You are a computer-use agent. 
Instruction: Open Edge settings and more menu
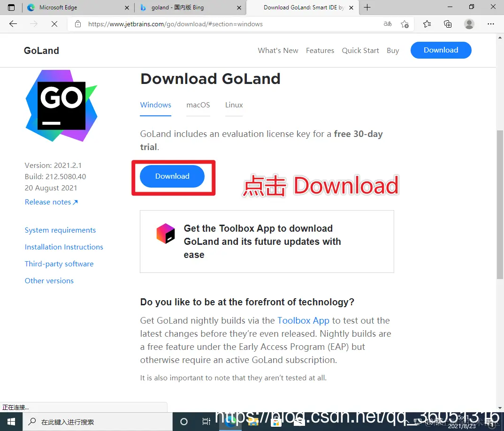click(x=490, y=24)
